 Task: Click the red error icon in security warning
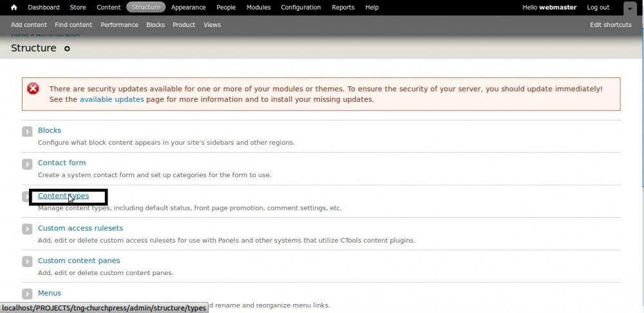point(33,89)
